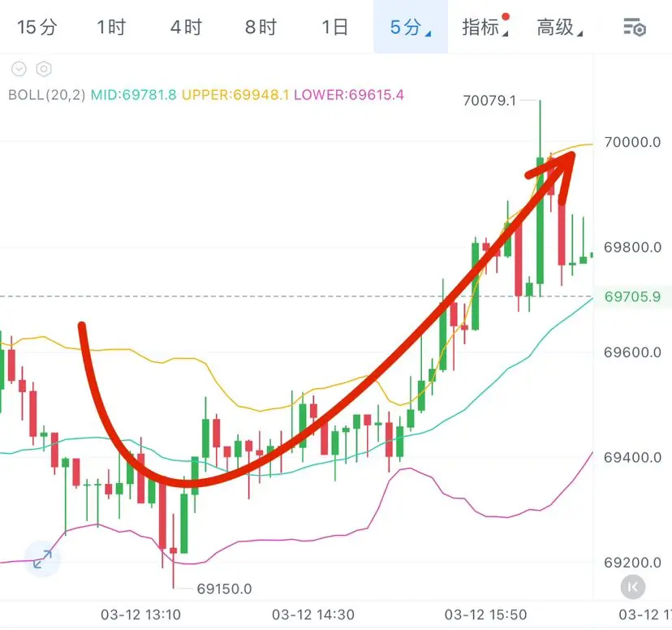
Task: Click the 03-12 13:10 time label
Action: (x=140, y=615)
